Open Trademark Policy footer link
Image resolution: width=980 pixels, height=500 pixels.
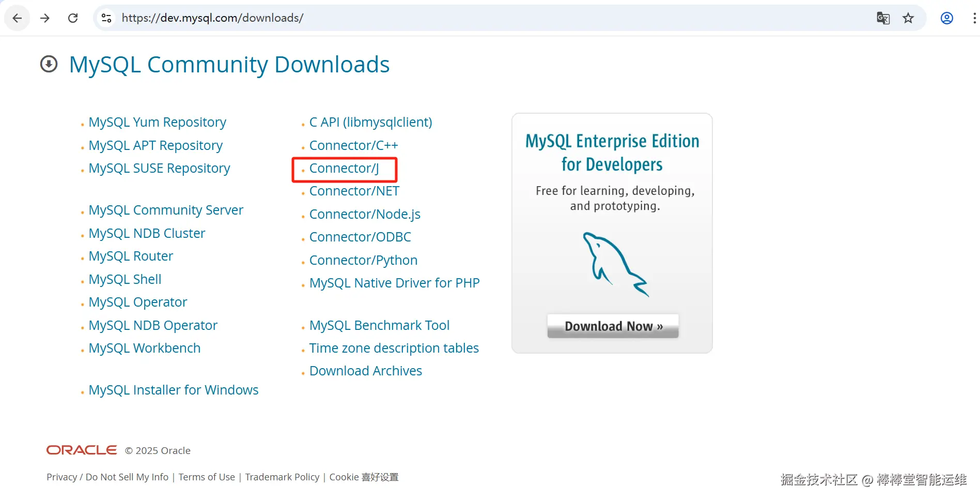282,477
